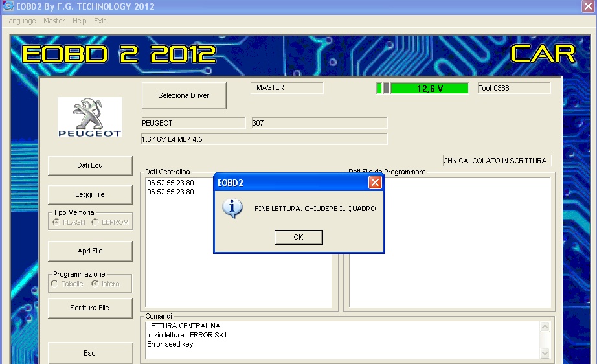Open the Help menu
The height and width of the screenshot is (364, 597).
tap(79, 21)
